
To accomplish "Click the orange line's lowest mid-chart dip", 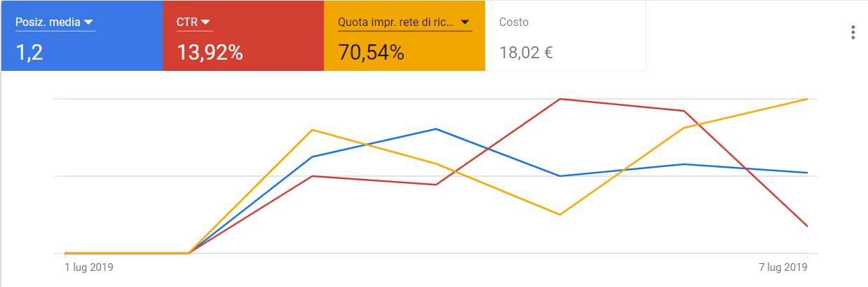I will pos(560,214).
